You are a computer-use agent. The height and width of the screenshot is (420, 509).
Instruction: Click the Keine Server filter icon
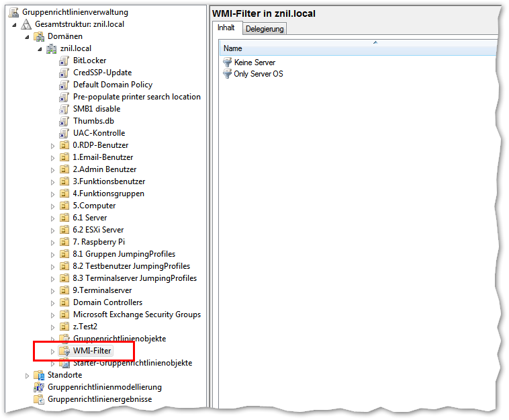pyautogui.click(x=228, y=62)
